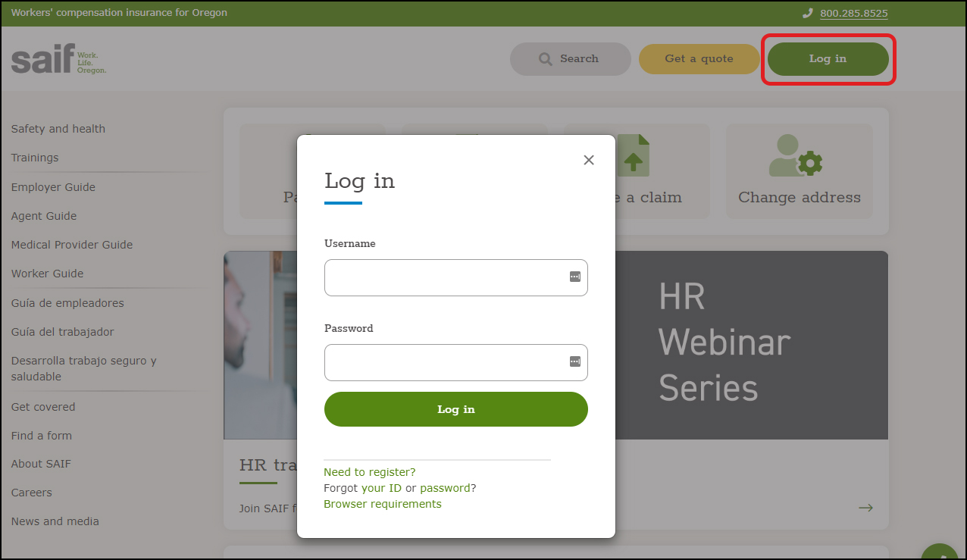This screenshot has height=560, width=967.
Task: Click the forgot 'your ID' link
Action: point(381,488)
